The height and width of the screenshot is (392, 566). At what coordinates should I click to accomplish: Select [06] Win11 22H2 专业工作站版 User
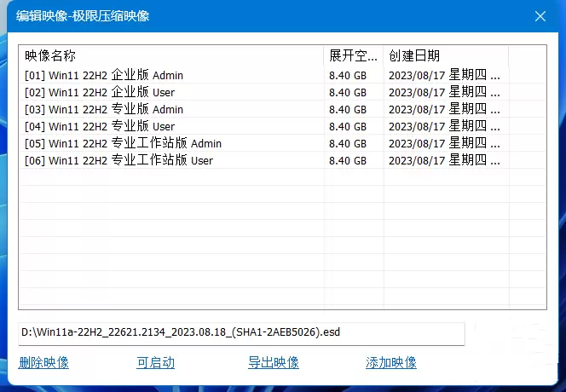click(118, 160)
